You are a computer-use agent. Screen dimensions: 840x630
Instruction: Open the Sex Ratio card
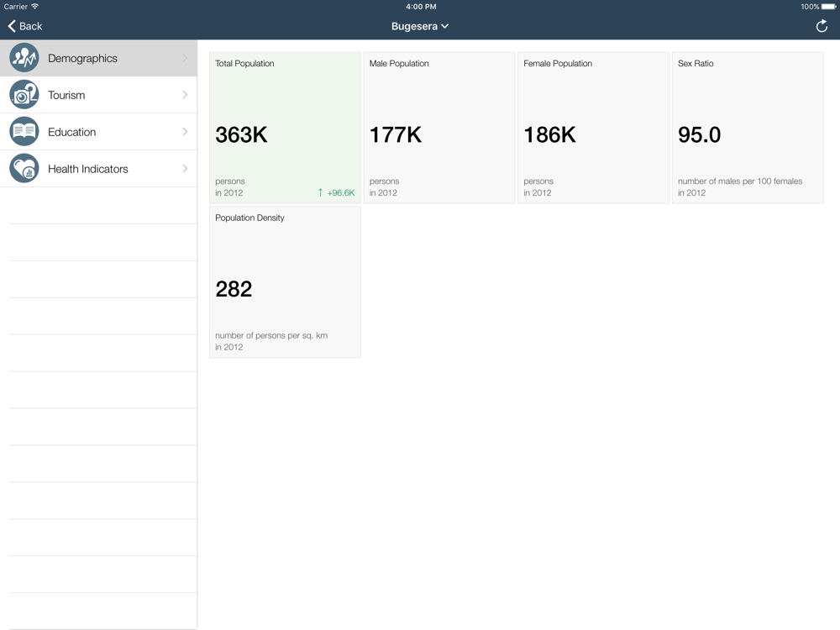[748, 128]
